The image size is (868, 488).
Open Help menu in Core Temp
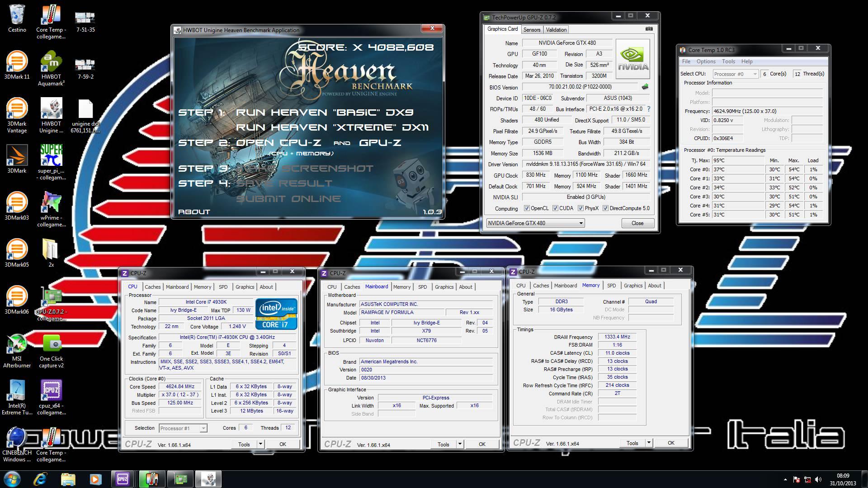[747, 61]
